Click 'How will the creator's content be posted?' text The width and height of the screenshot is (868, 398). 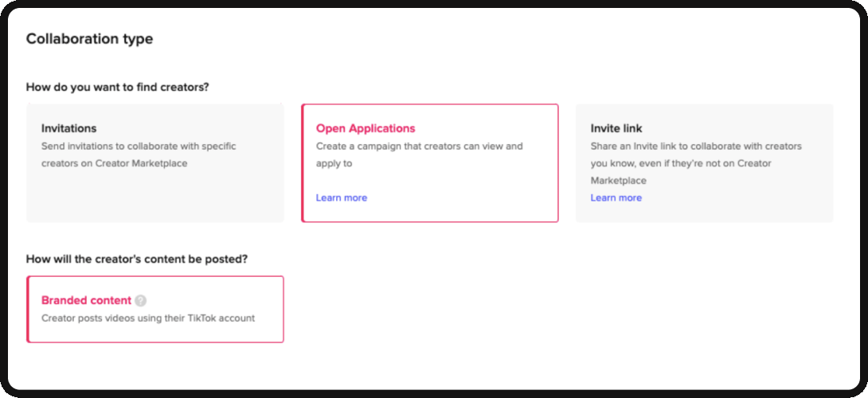(x=137, y=259)
